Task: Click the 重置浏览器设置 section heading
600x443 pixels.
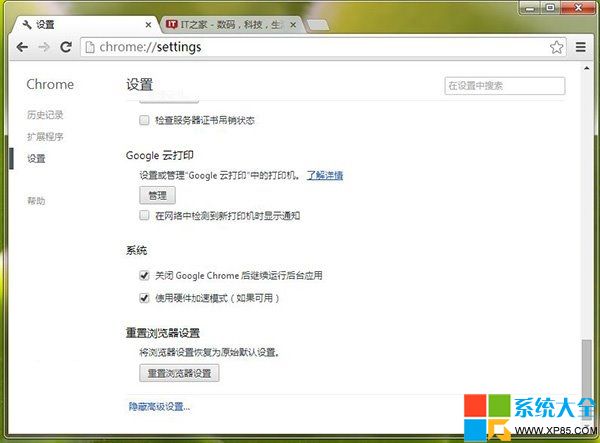Action: [x=163, y=333]
